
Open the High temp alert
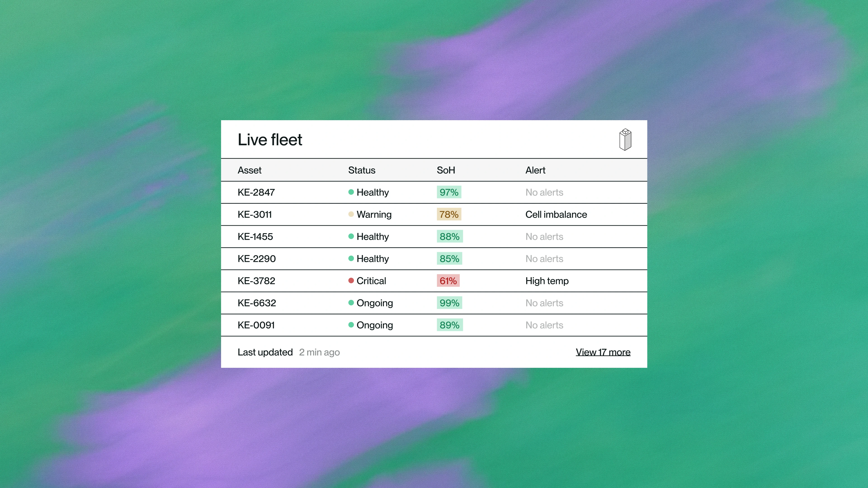[547, 281]
